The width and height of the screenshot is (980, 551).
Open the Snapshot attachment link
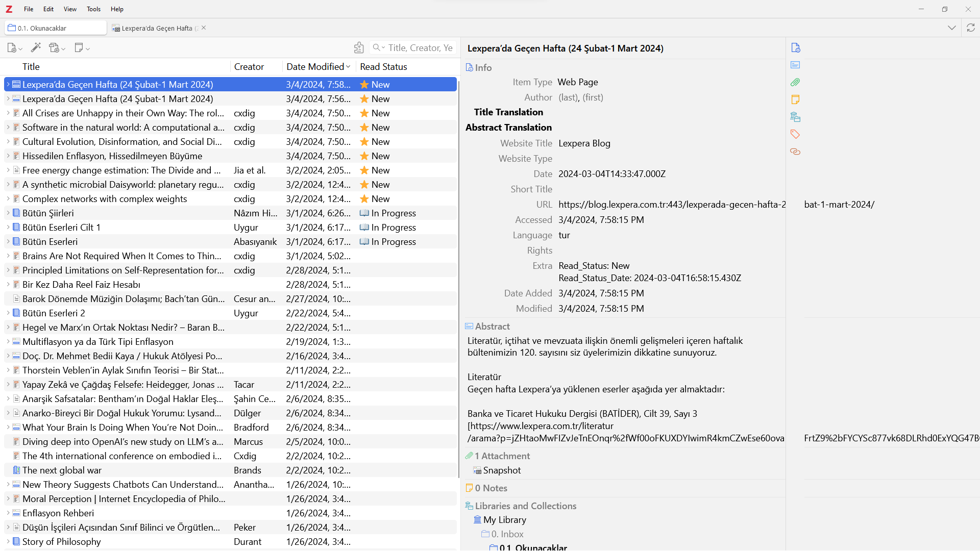[502, 470]
